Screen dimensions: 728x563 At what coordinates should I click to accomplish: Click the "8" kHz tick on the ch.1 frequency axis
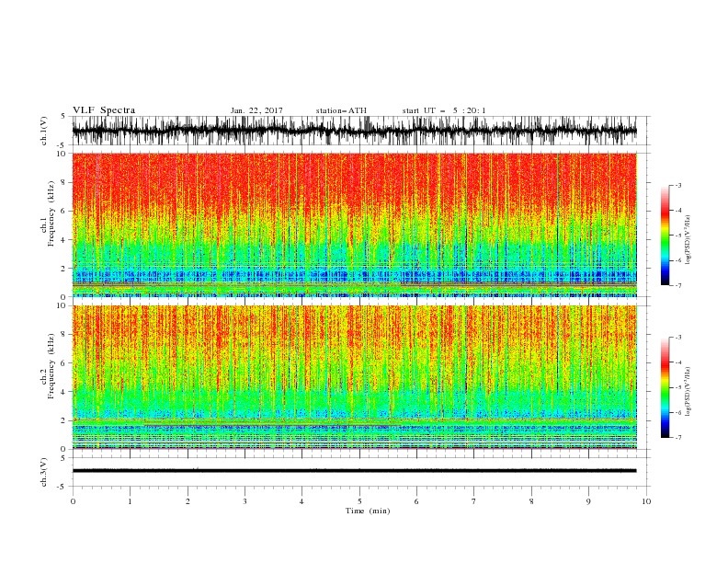pyautogui.click(x=65, y=182)
